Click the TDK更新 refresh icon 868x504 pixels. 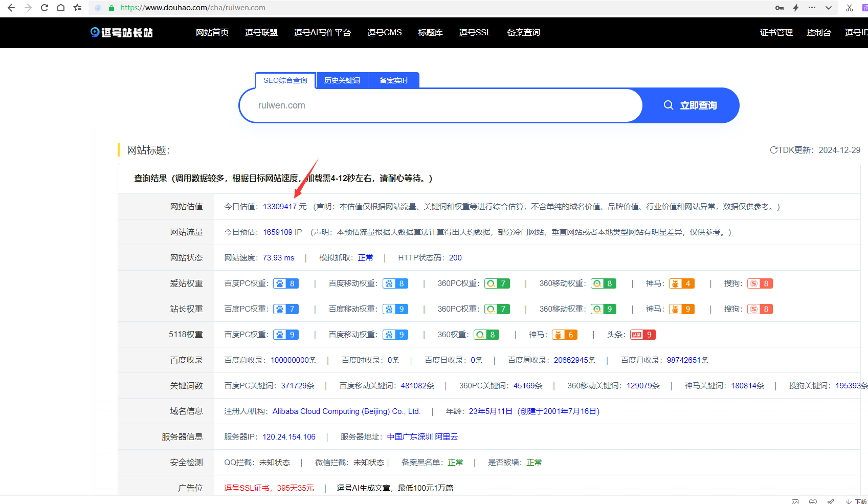point(773,150)
